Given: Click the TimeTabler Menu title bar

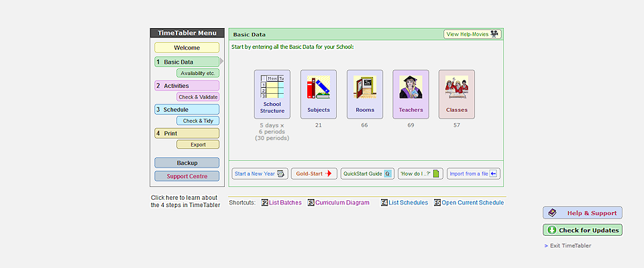Looking at the screenshot, I should click(x=187, y=33).
